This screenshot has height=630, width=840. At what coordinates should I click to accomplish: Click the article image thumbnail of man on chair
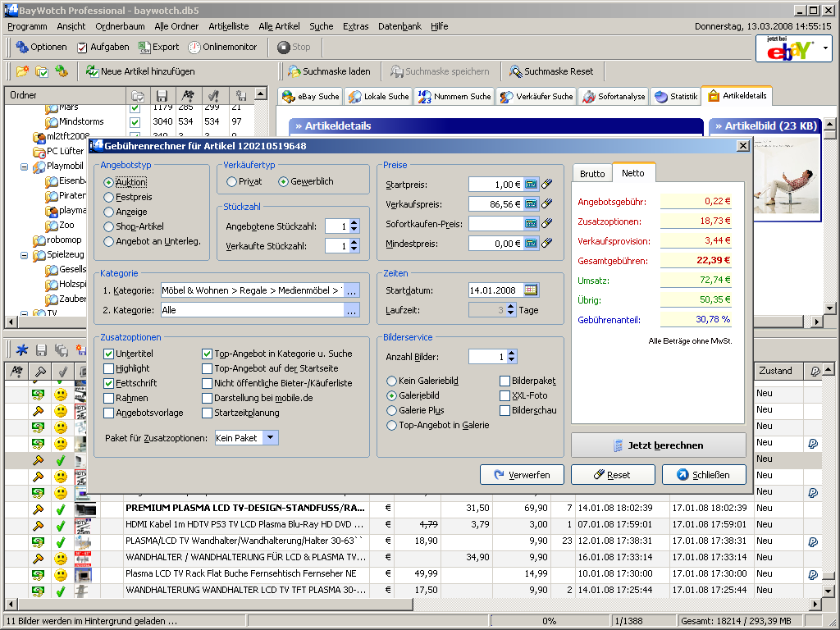pos(786,176)
